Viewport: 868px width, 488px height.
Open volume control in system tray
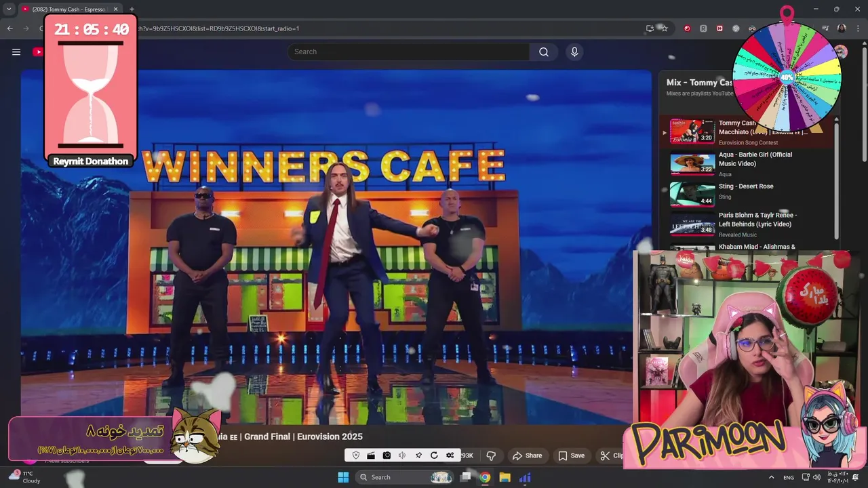(x=816, y=477)
